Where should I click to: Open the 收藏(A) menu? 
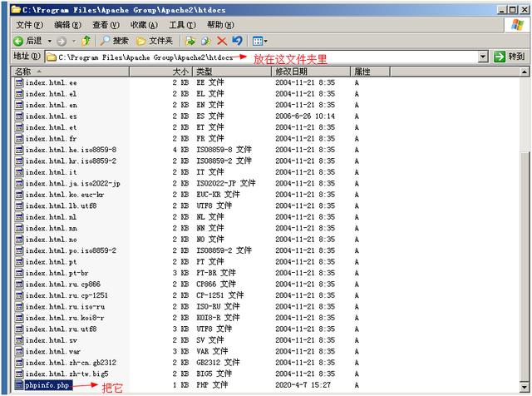click(x=144, y=25)
